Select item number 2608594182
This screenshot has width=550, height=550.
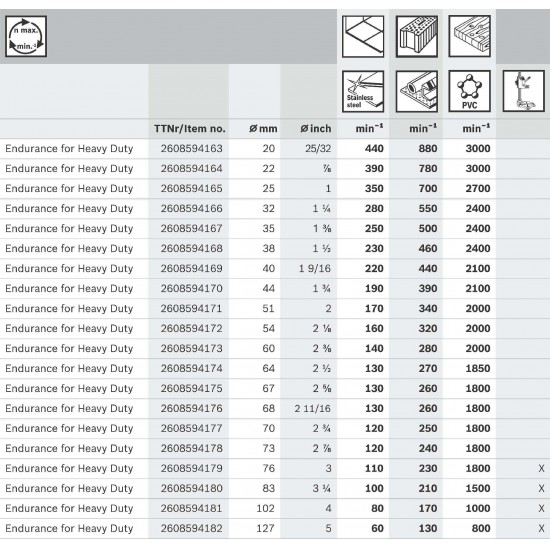pyautogui.click(x=192, y=528)
